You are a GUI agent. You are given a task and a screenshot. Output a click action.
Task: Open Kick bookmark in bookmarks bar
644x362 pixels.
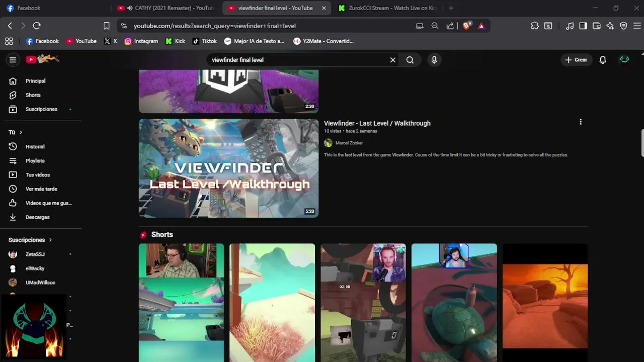pos(176,41)
